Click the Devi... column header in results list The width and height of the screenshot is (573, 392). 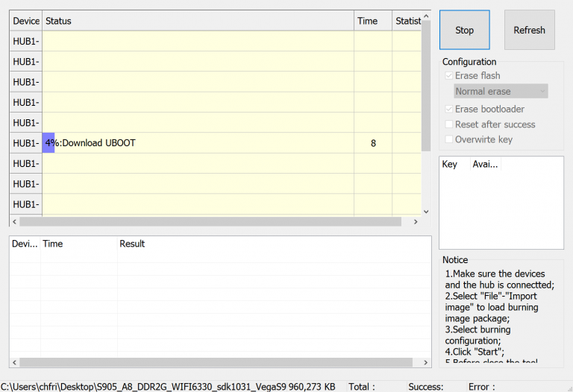25,244
